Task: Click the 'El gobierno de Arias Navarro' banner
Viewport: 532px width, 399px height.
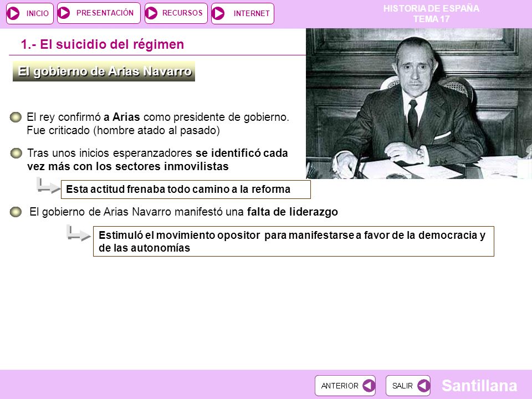Action: [104, 71]
